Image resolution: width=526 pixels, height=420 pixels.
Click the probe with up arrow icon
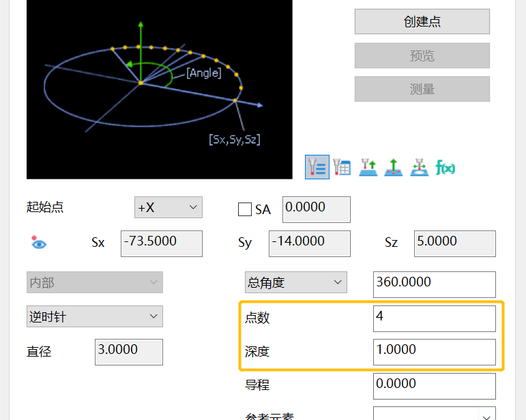tap(368, 167)
